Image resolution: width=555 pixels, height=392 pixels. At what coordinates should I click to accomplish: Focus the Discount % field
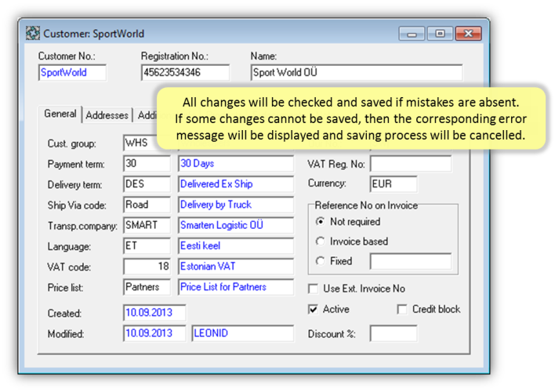tap(394, 333)
